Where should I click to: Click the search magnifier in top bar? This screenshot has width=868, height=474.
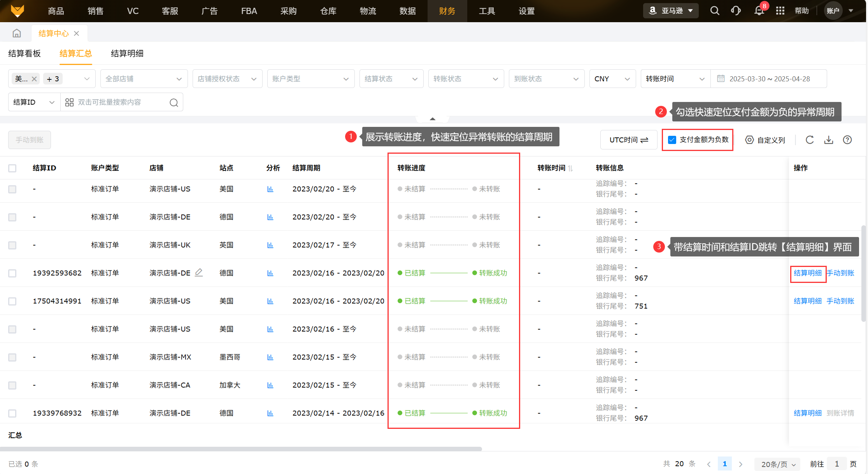714,11
